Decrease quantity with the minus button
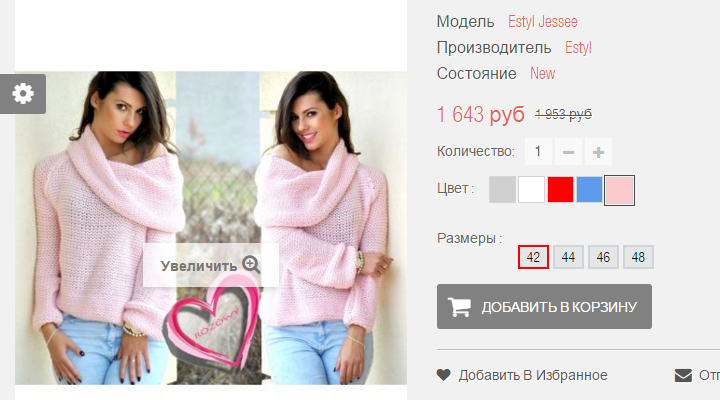720x400 pixels. (x=568, y=152)
